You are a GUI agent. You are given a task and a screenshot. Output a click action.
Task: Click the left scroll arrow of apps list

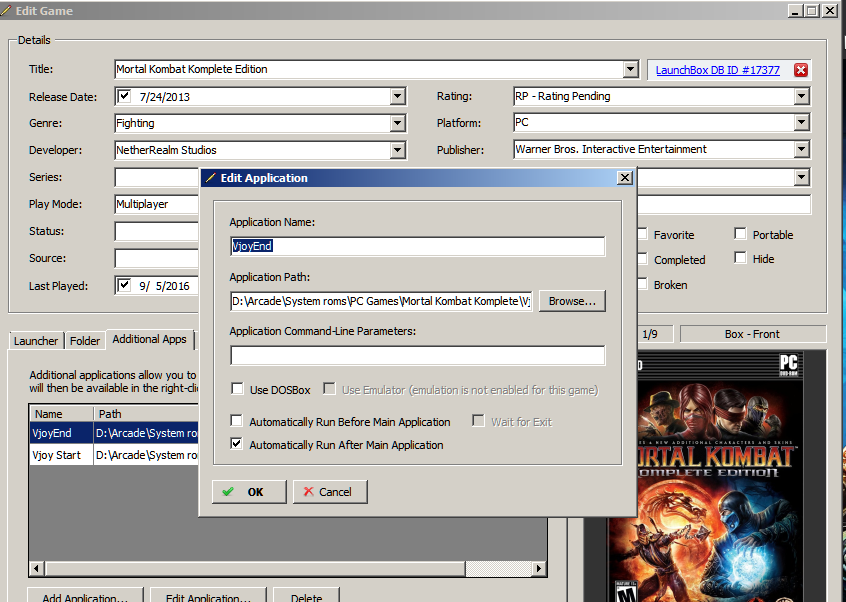pos(37,569)
